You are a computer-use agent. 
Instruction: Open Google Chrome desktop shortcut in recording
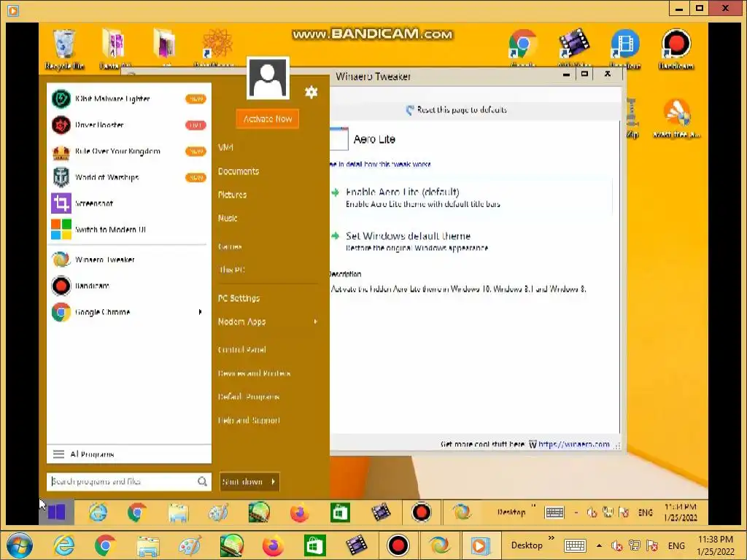[522, 48]
